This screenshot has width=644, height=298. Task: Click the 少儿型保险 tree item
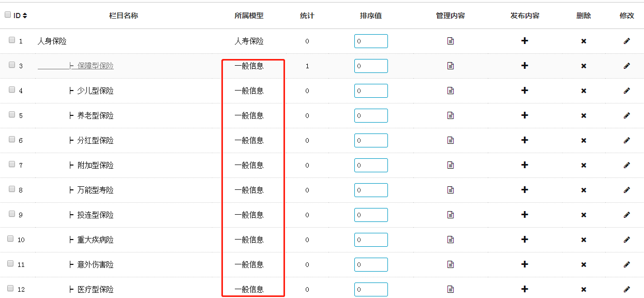coord(95,91)
